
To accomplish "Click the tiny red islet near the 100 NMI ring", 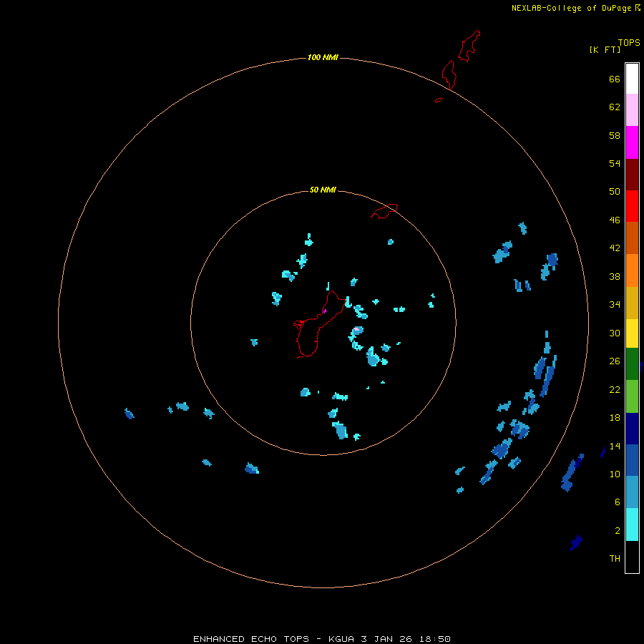I will point(439,99).
